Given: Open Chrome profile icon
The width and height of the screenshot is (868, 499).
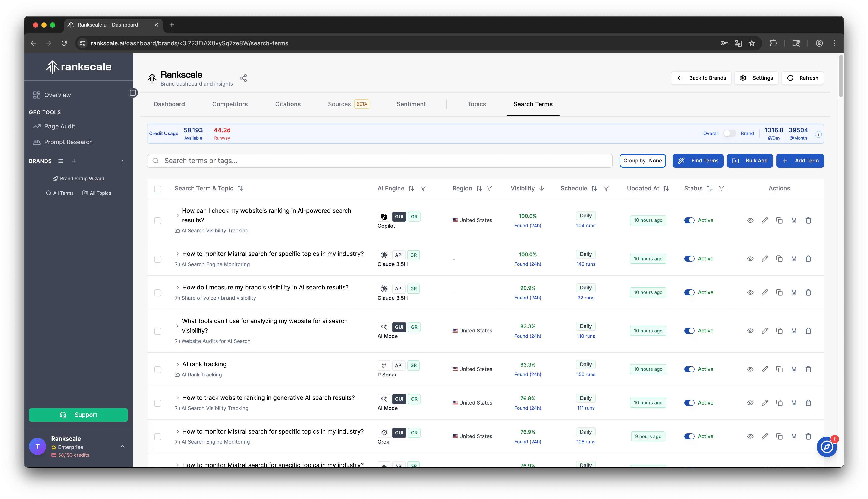Looking at the screenshot, I should pos(819,43).
